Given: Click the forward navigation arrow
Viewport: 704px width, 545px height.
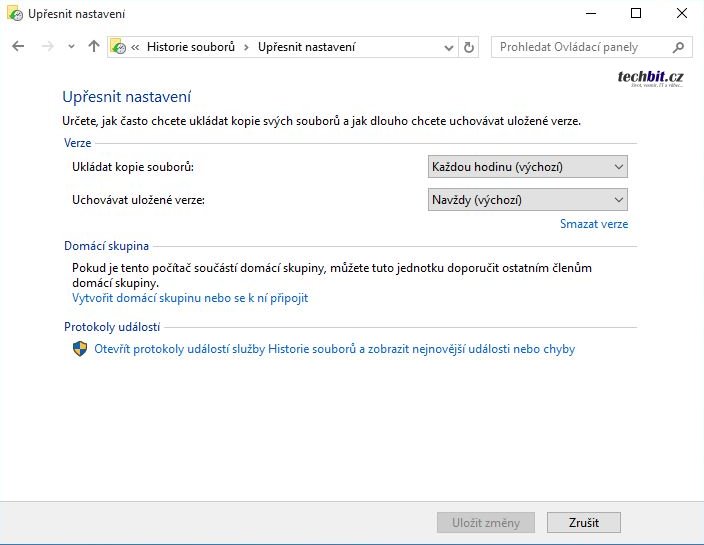Looking at the screenshot, I should [47, 47].
